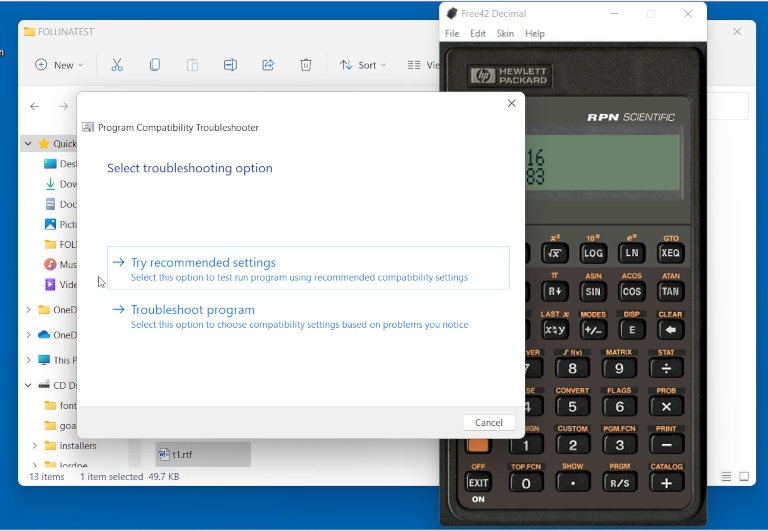Click the divide key on calculator
This screenshot has width=768, height=531.
pos(666,368)
